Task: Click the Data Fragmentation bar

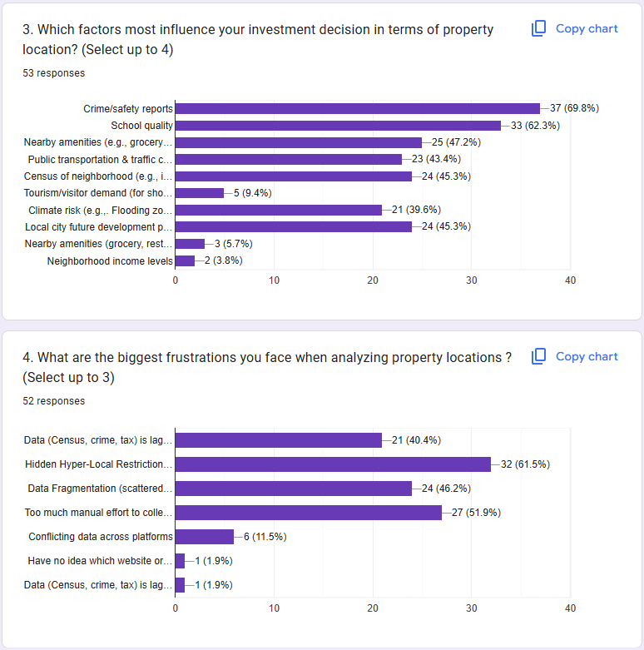Action: click(x=294, y=489)
